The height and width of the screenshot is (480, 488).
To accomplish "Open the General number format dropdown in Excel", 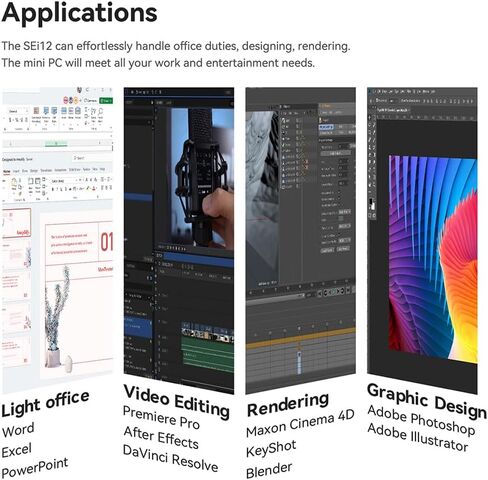I will 18,111.
